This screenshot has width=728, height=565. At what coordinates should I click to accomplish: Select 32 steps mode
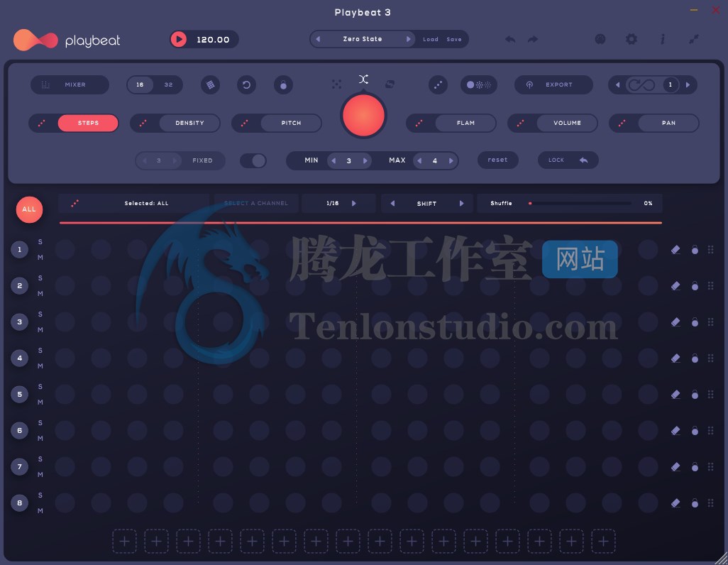coord(168,85)
